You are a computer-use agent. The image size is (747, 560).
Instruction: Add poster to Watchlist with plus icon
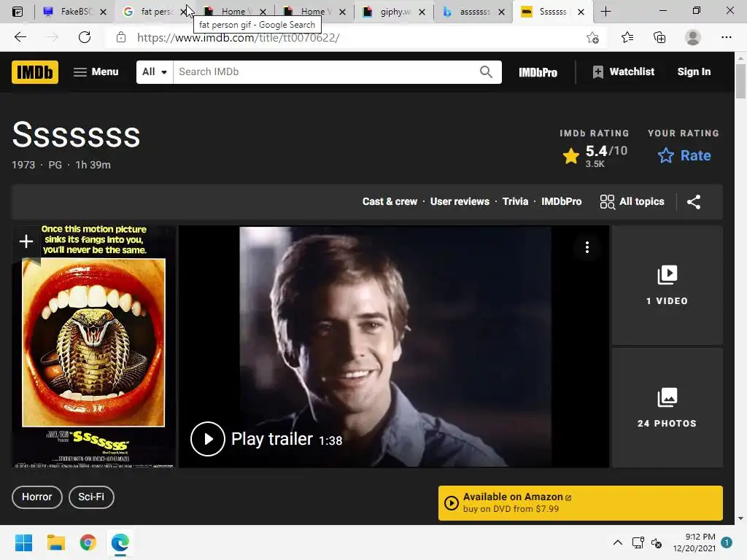coord(26,242)
